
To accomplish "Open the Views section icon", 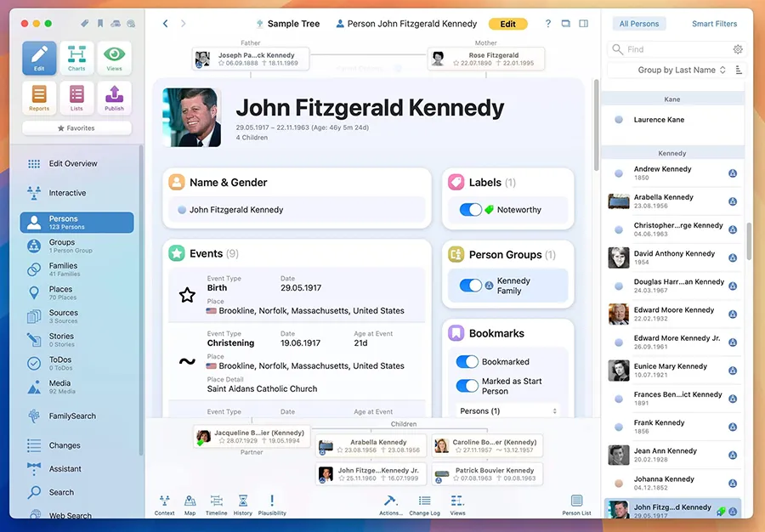I will (114, 57).
